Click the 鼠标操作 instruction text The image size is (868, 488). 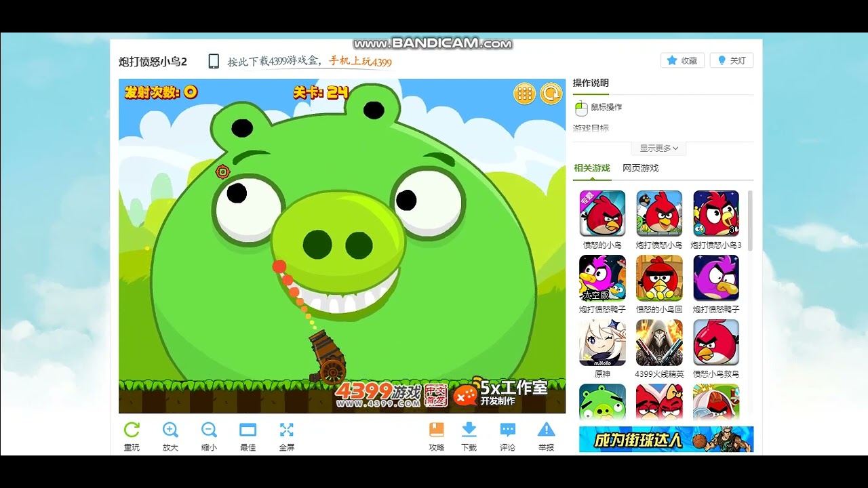[606, 107]
